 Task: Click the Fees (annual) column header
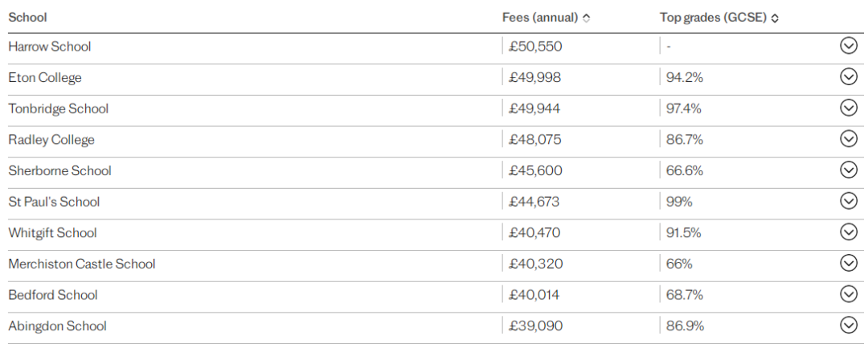click(x=540, y=18)
